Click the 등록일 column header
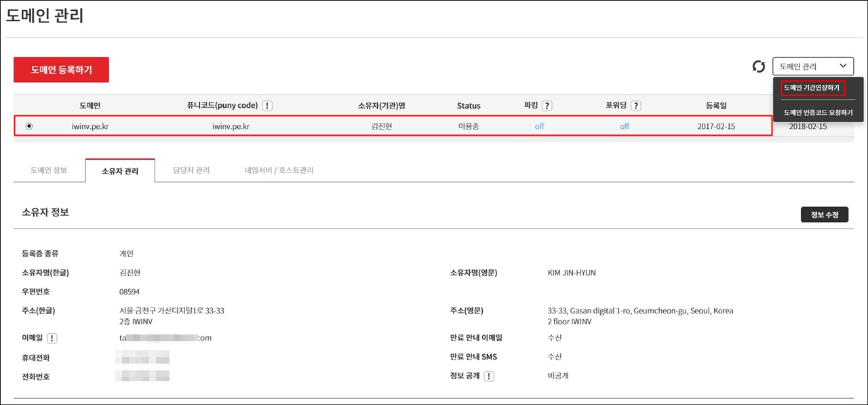Image resolution: width=868 pixels, height=405 pixels. (716, 106)
